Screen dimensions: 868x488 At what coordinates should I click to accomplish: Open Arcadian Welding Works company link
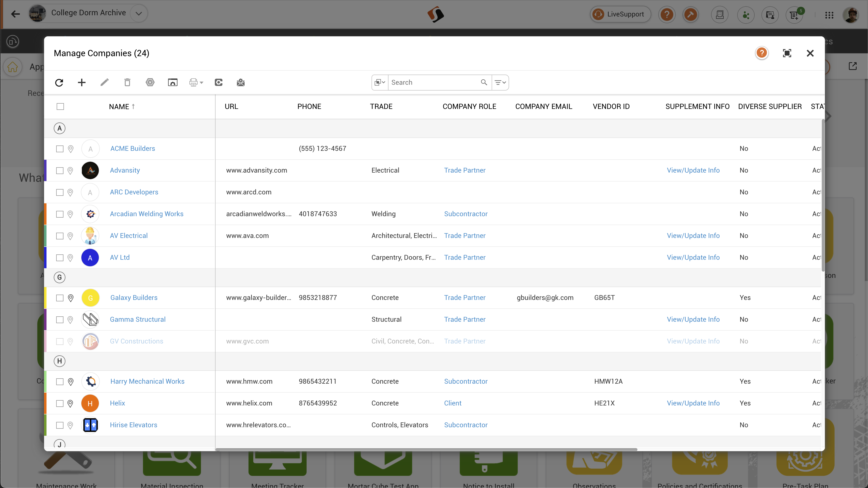(x=147, y=214)
